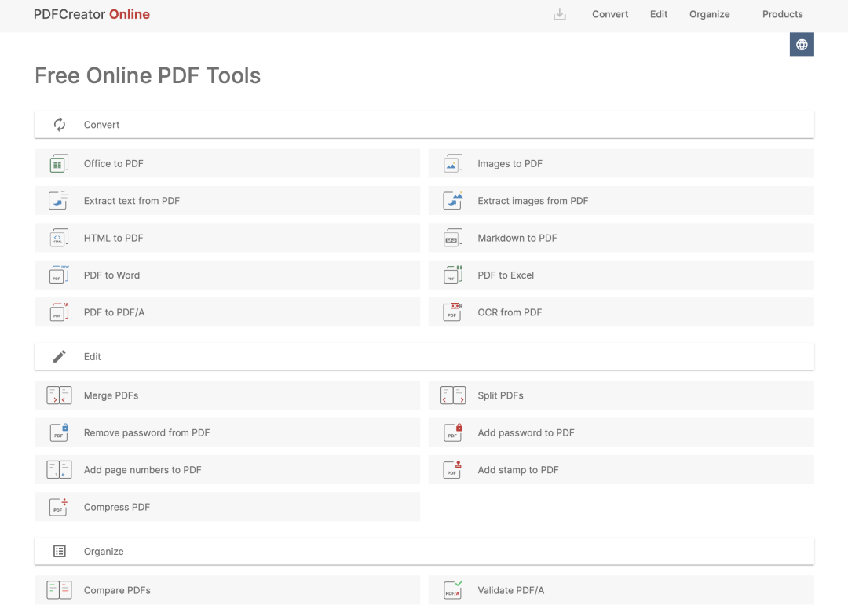Open the Organize menu in the header

tap(709, 14)
